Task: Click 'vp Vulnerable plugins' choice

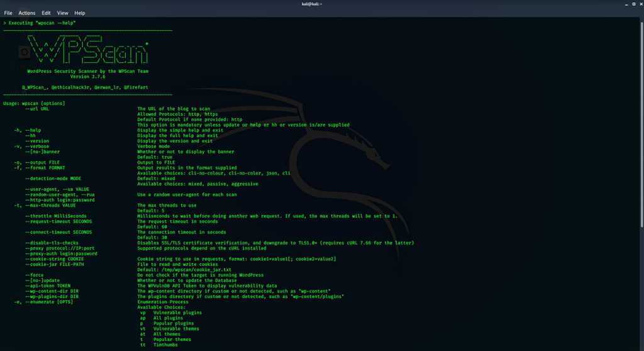Action: (171, 313)
